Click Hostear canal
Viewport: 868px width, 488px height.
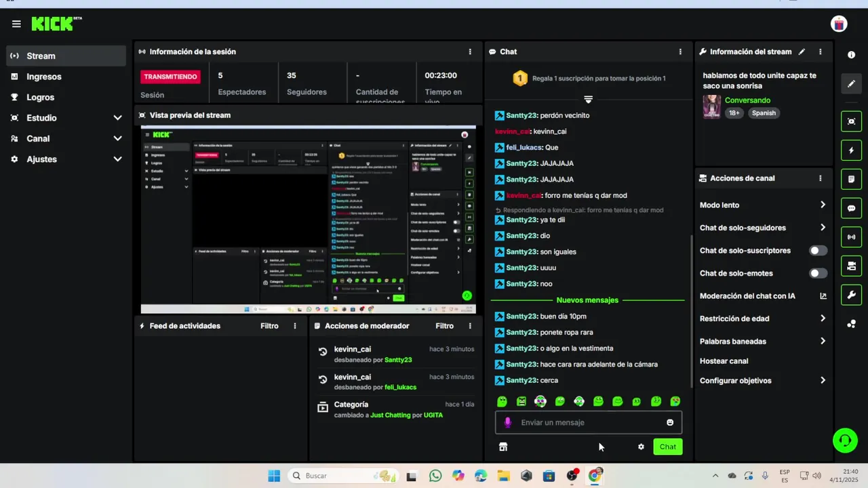click(x=724, y=361)
